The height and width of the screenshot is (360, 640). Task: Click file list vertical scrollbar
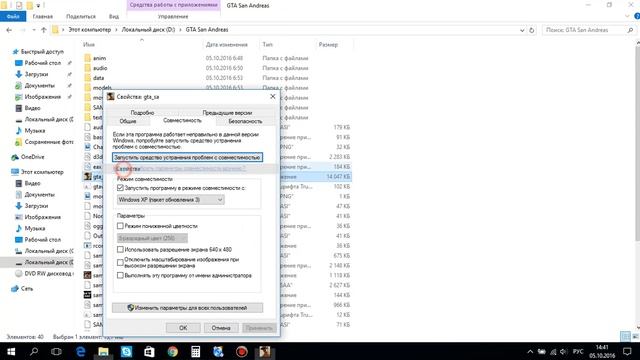point(638,143)
